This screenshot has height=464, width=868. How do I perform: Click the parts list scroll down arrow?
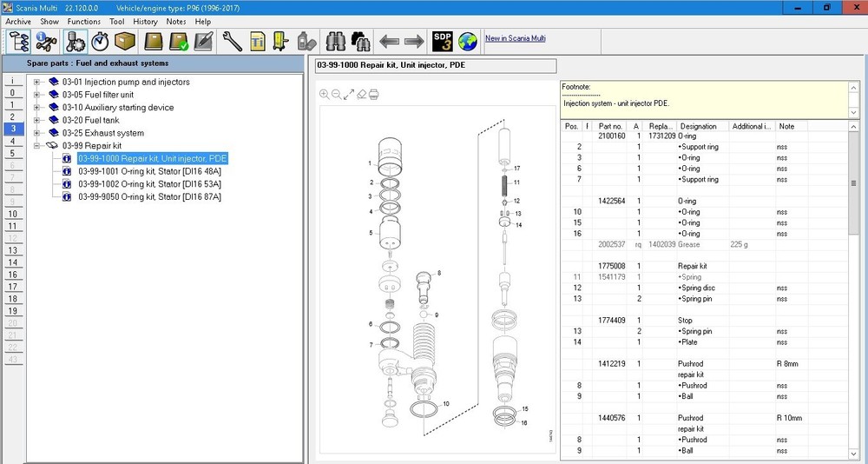(853, 454)
